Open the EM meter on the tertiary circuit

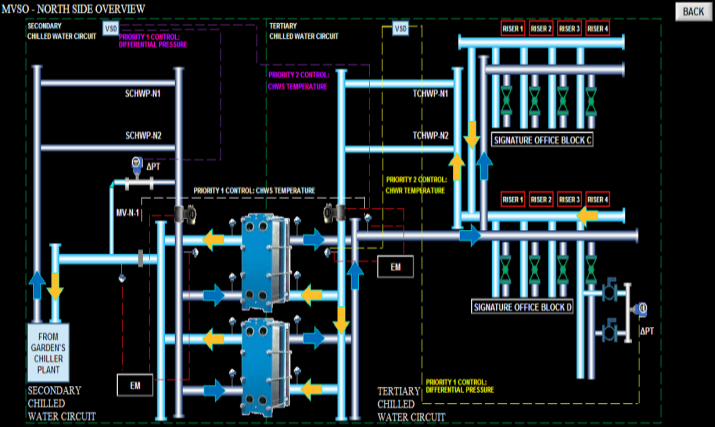point(393,267)
